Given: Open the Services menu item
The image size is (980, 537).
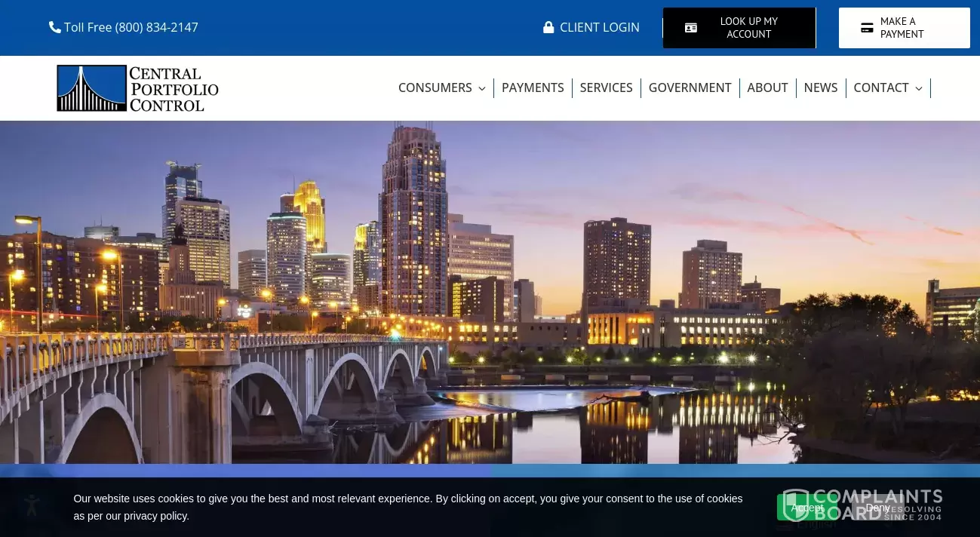Looking at the screenshot, I should coord(606,87).
